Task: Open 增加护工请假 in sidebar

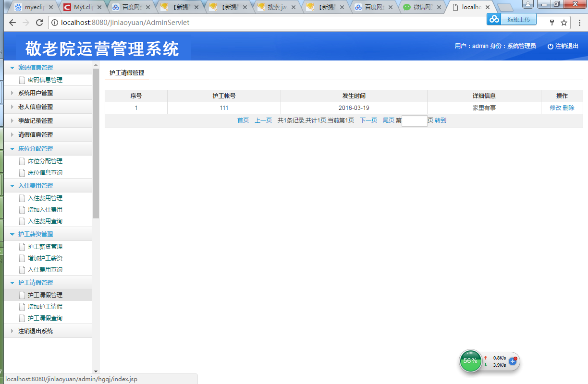Action: pyautogui.click(x=45, y=307)
